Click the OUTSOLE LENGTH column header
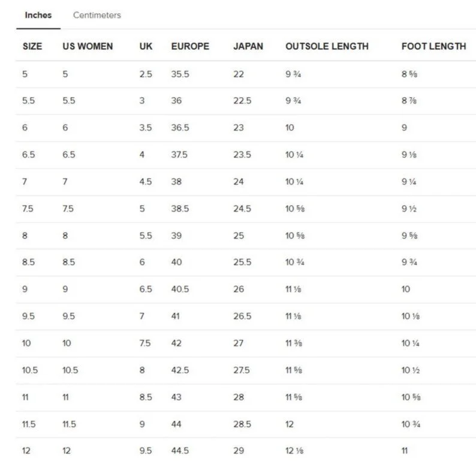The width and height of the screenshot is (476, 476). pyautogui.click(x=327, y=46)
